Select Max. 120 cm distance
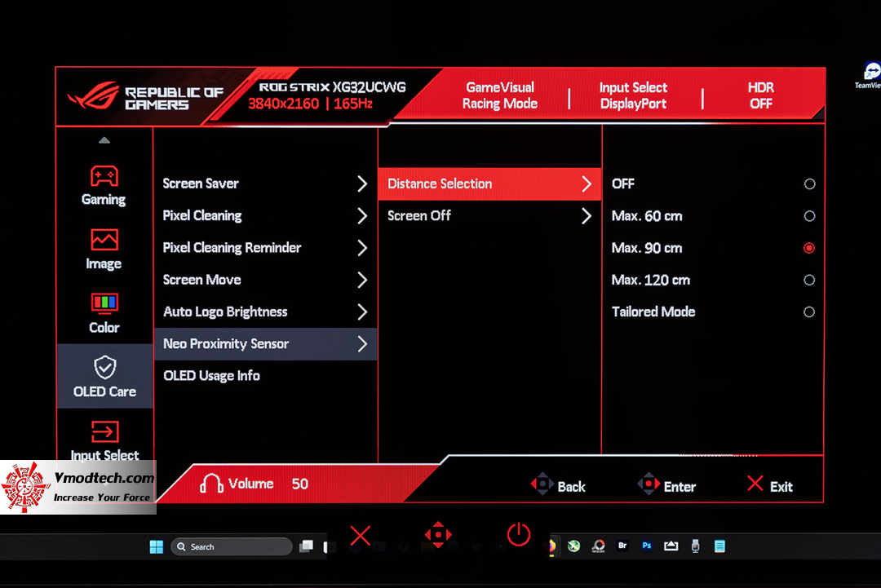The image size is (881, 588). click(x=713, y=280)
